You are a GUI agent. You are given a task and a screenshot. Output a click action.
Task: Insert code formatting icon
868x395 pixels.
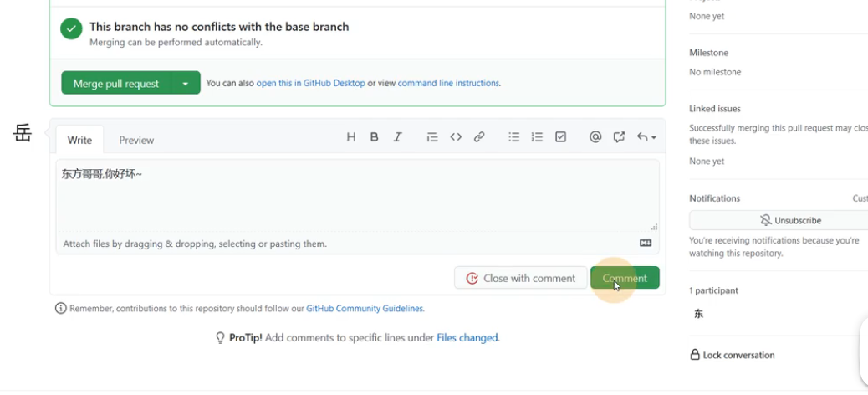click(x=456, y=137)
